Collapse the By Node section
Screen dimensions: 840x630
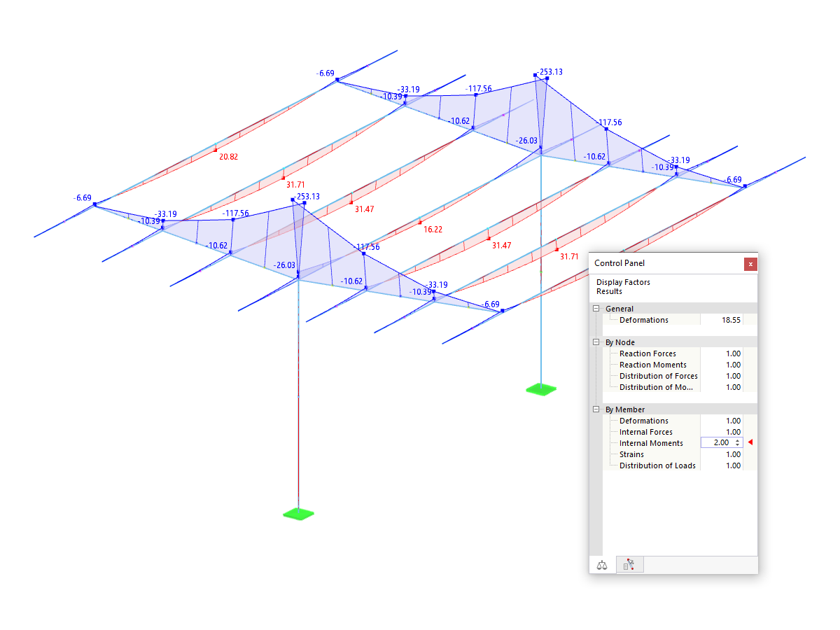596,342
